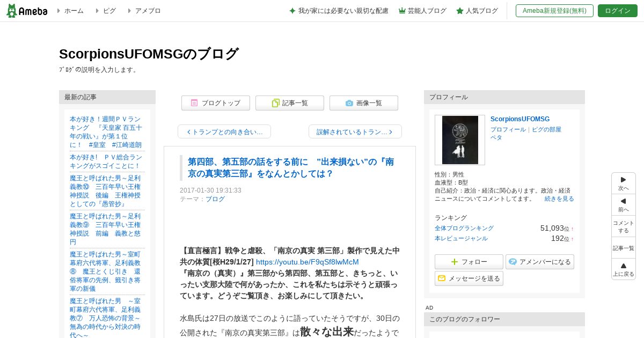Click the Ameba logo icon

(27, 11)
